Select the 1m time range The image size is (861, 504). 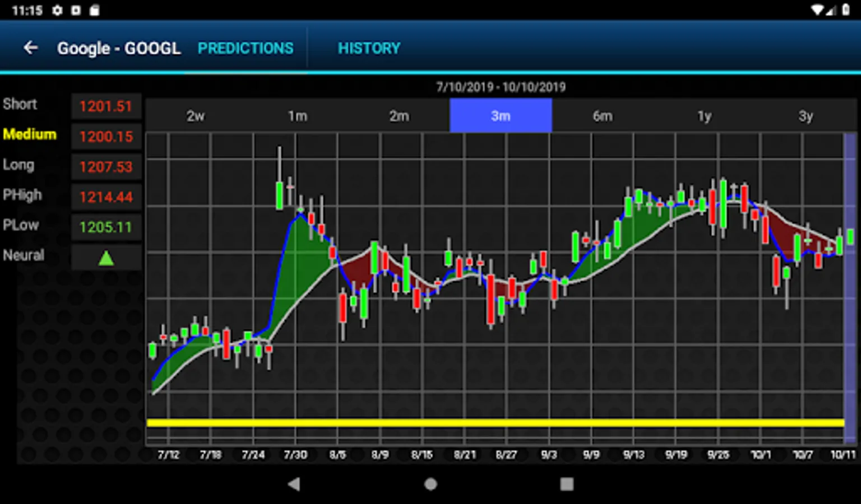pos(298,116)
